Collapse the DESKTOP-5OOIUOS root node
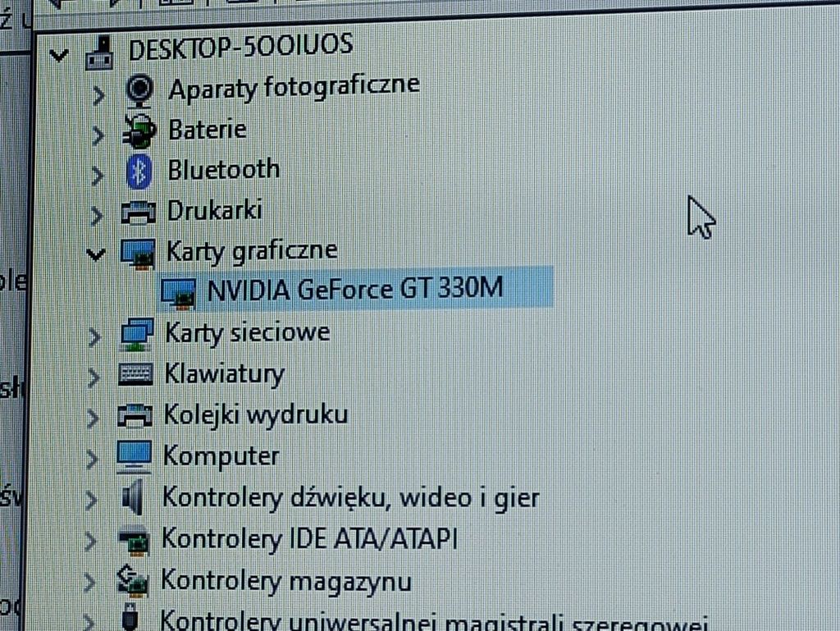The width and height of the screenshot is (840, 631). coord(59,55)
